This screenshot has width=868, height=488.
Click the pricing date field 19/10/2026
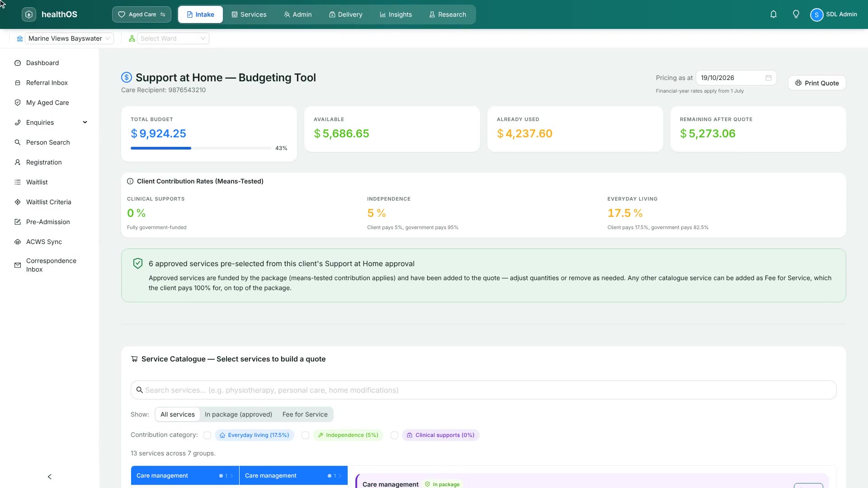(x=736, y=78)
